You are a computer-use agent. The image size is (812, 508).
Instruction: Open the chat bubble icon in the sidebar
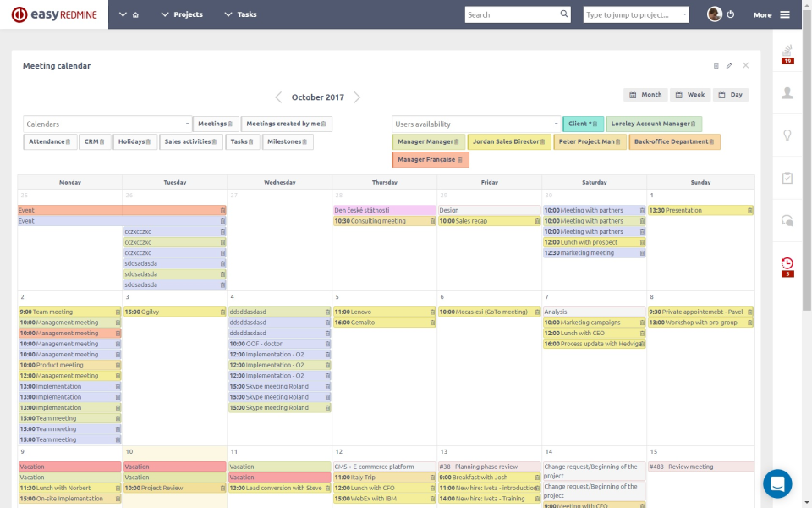[787, 218]
